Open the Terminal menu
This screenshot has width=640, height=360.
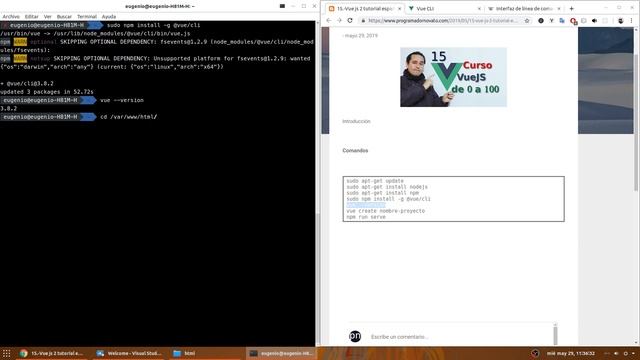87,17
